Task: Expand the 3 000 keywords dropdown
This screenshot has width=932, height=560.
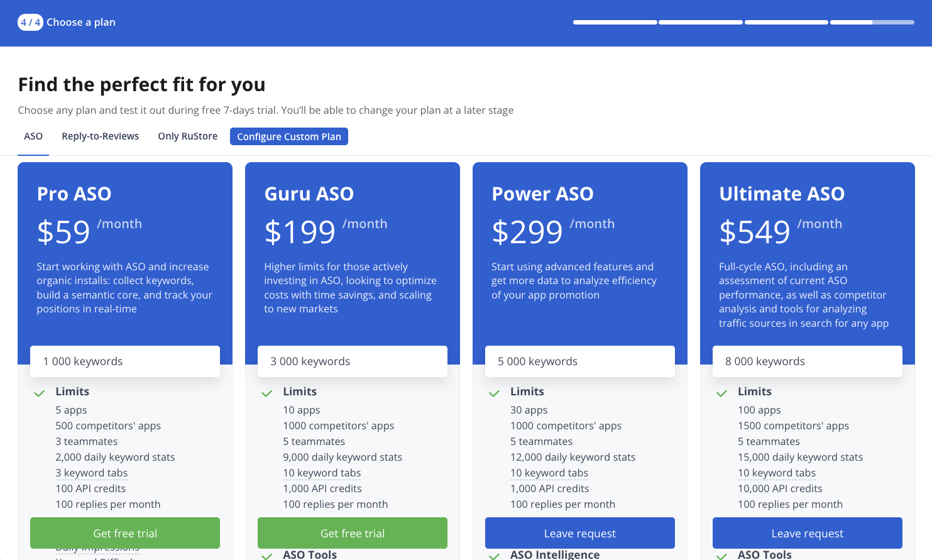Action: (x=353, y=361)
